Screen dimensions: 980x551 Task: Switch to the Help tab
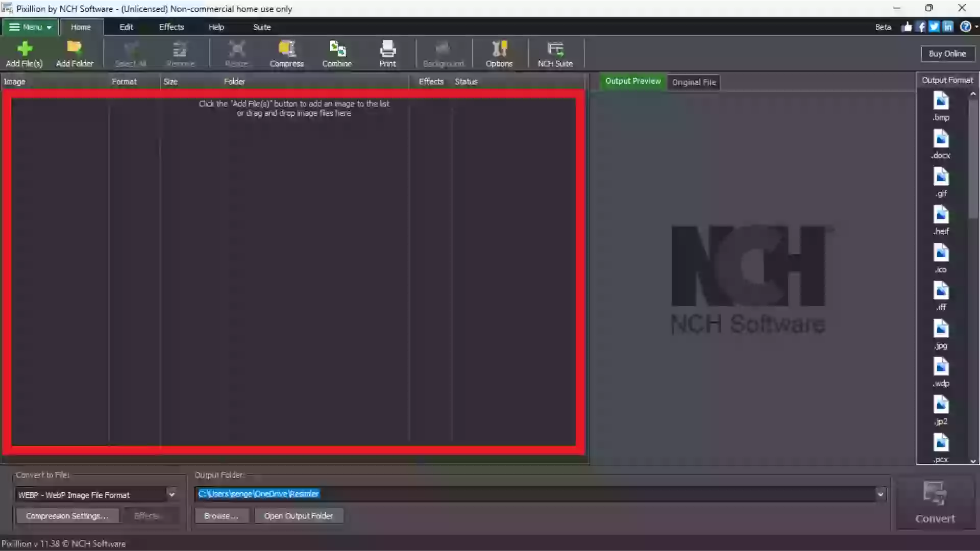(x=216, y=27)
